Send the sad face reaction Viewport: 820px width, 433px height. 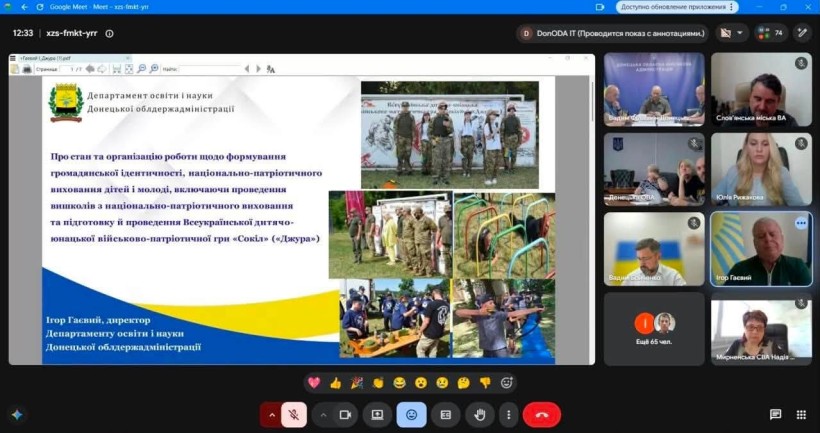442,383
